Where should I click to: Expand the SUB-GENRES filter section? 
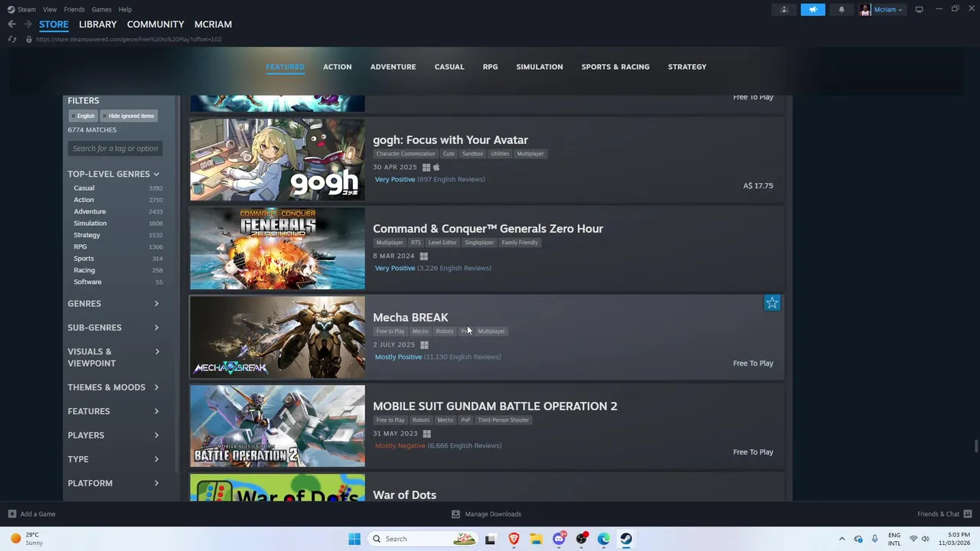tap(113, 328)
